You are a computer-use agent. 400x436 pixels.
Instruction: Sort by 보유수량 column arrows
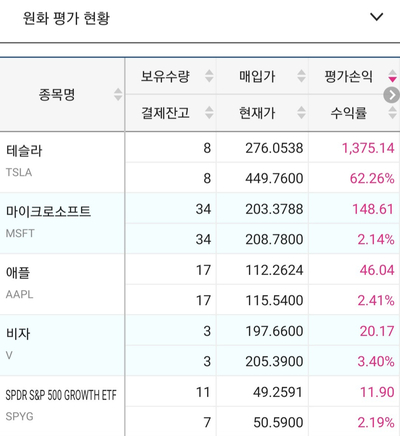pyautogui.click(x=209, y=76)
